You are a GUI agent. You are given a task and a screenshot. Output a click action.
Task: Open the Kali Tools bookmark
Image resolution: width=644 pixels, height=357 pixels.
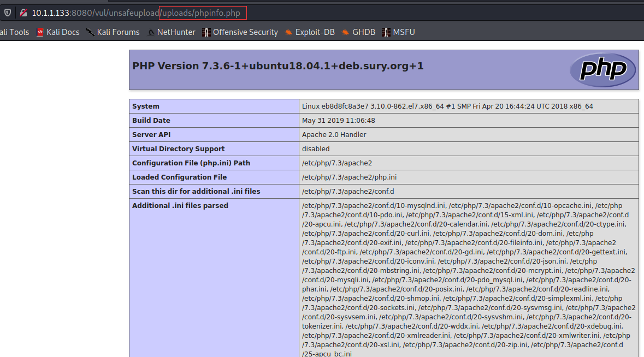point(14,32)
